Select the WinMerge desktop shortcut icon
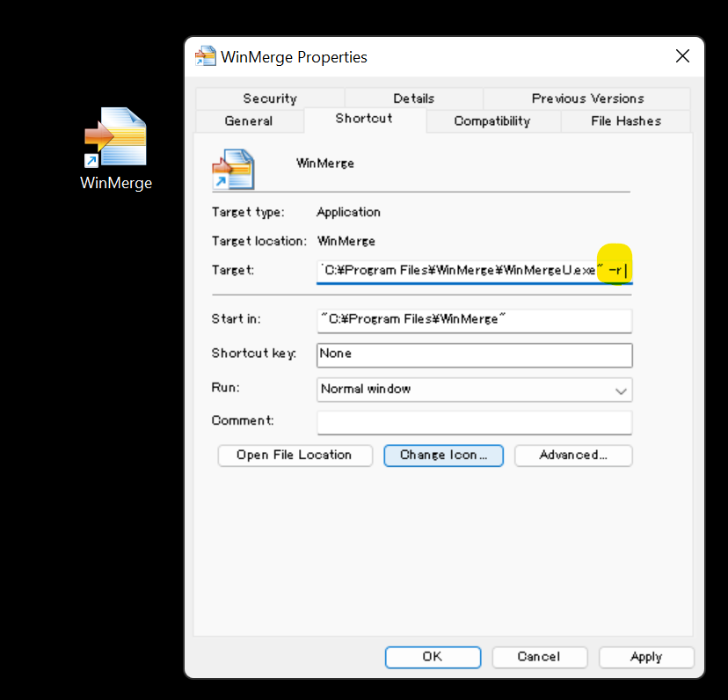This screenshot has height=700, width=728. point(115,136)
